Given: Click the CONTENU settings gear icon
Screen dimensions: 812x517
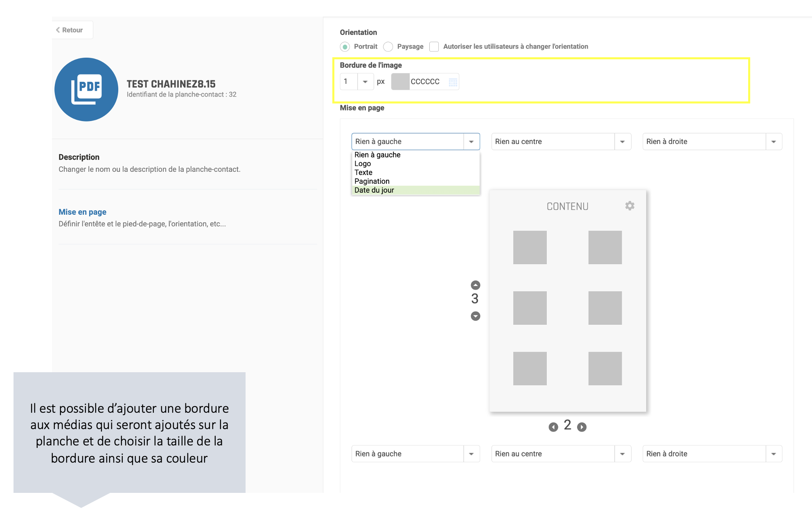Looking at the screenshot, I should tap(629, 206).
